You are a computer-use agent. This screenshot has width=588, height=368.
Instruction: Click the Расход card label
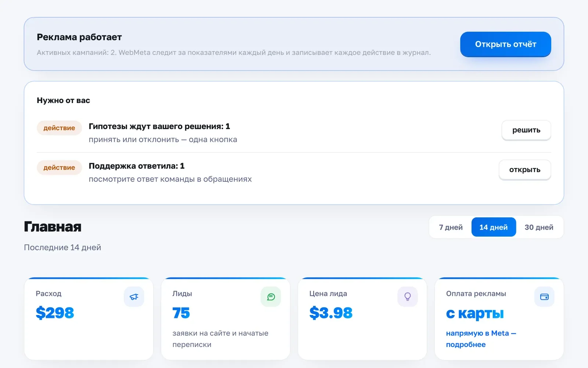[49, 294]
